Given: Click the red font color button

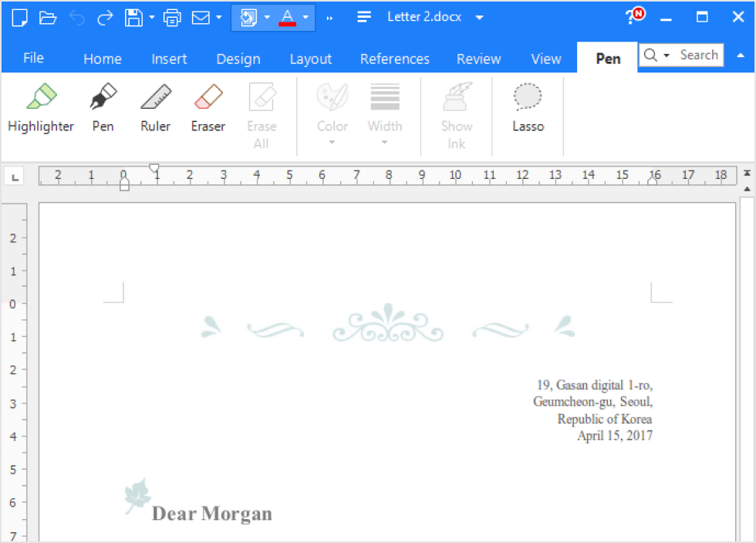Looking at the screenshot, I should tap(288, 17).
